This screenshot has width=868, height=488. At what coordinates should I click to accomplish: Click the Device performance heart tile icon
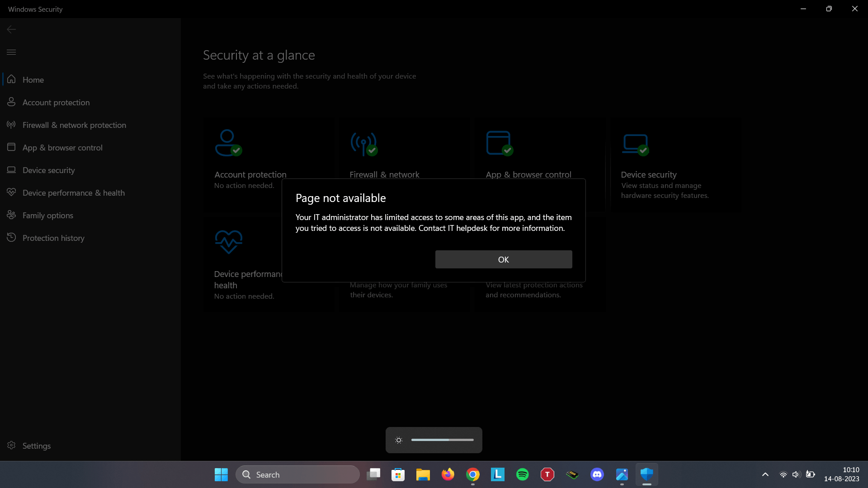[229, 242]
